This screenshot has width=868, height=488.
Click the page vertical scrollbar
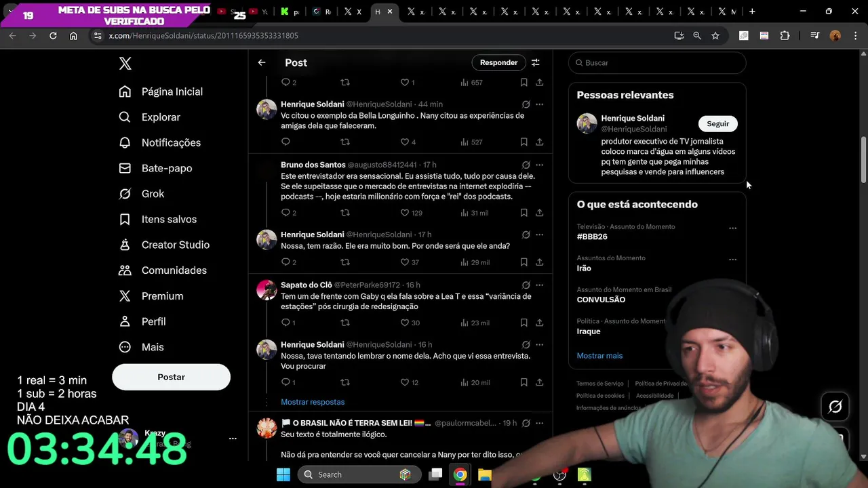[863, 159]
